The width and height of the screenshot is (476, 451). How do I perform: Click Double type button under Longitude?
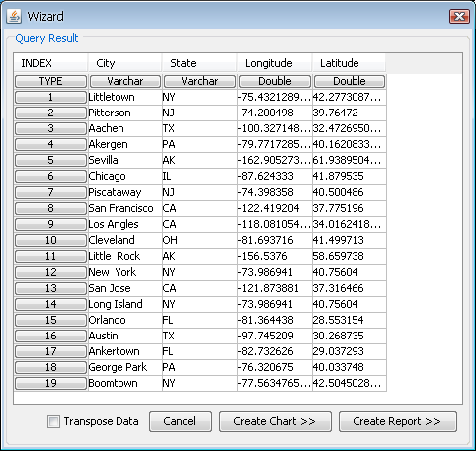click(275, 81)
